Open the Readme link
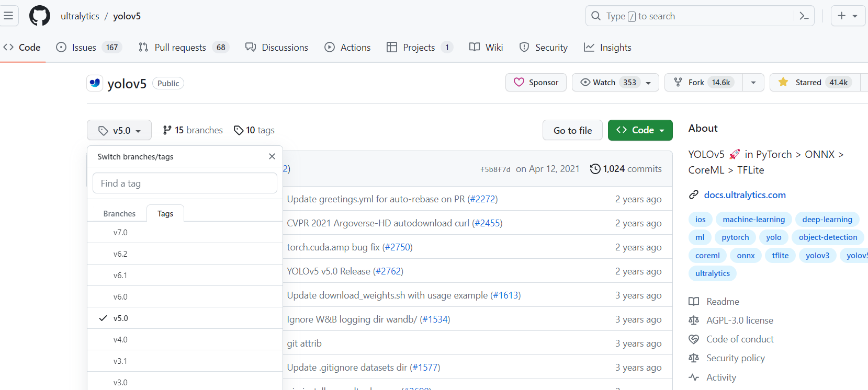Image resolution: width=868 pixels, height=390 pixels. [x=723, y=302]
